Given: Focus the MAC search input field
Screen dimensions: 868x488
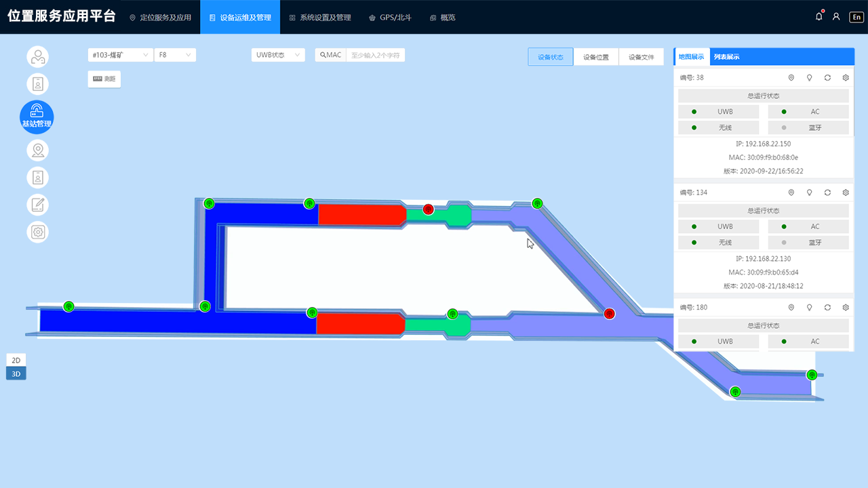Looking at the screenshot, I should pos(375,55).
